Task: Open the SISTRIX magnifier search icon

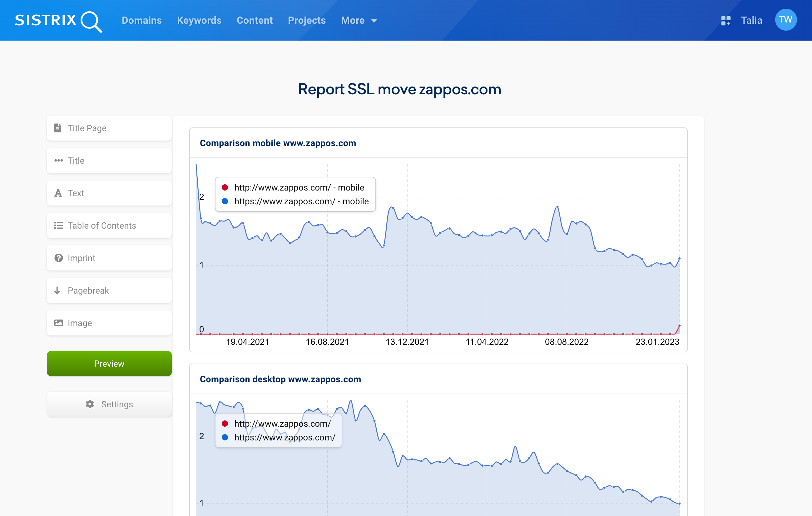Action: point(92,22)
